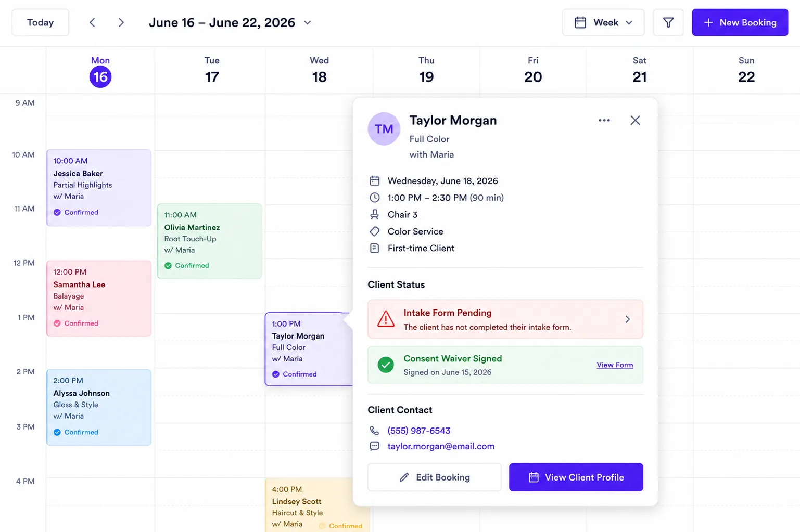The width and height of the screenshot is (800, 532).
Task: Click Taylor Morgan card's Confirmed check icon
Action: (x=276, y=374)
